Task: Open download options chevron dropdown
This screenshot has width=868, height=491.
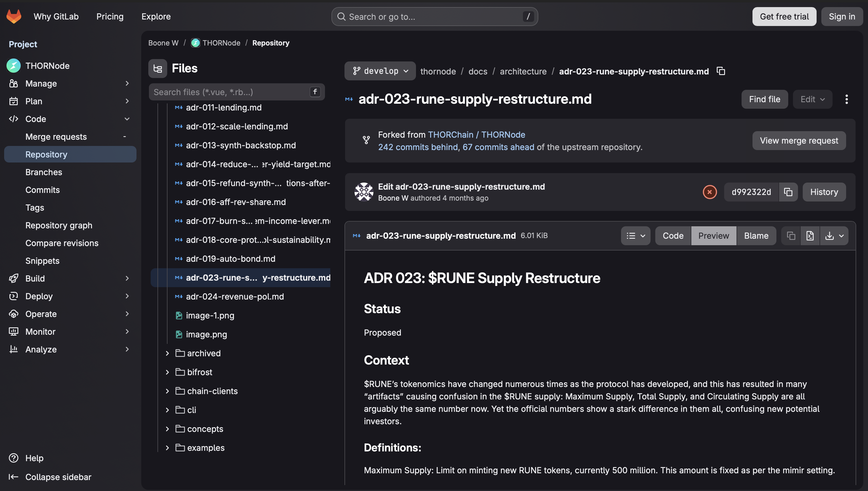Action: click(841, 236)
